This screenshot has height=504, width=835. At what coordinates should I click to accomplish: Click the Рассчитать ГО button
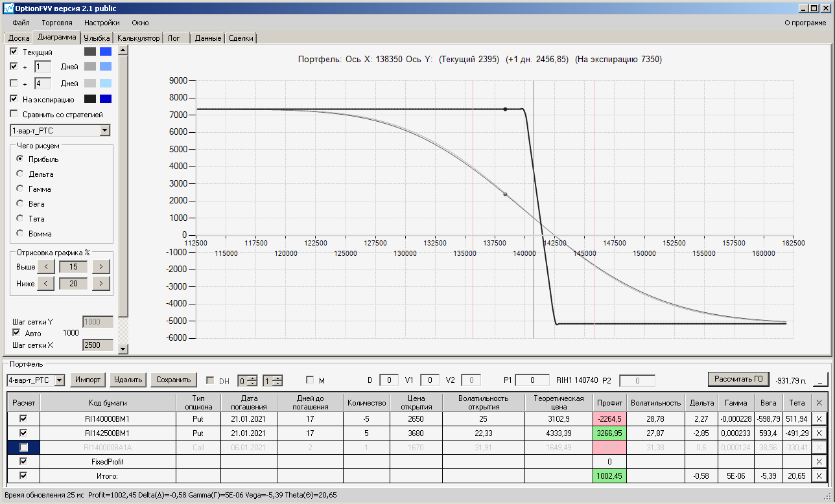click(x=738, y=379)
